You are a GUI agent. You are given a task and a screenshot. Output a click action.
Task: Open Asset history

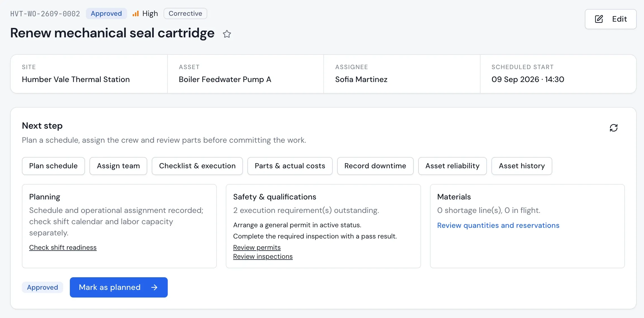click(x=522, y=166)
